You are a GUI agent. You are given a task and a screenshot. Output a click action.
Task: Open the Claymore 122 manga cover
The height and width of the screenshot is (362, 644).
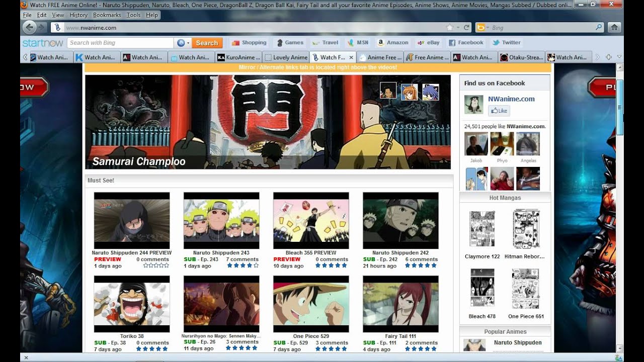[x=482, y=229]
